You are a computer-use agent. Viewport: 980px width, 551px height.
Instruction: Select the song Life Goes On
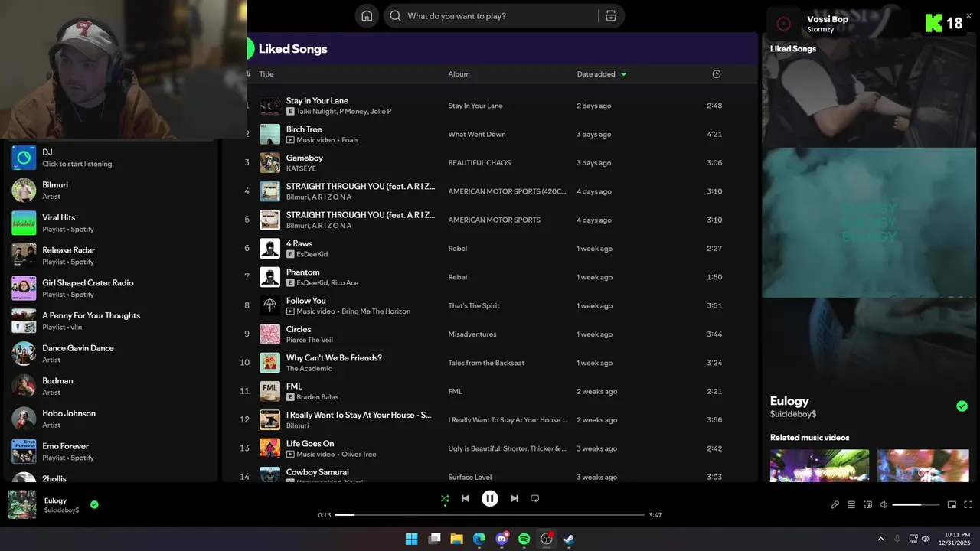pos(310,443)
